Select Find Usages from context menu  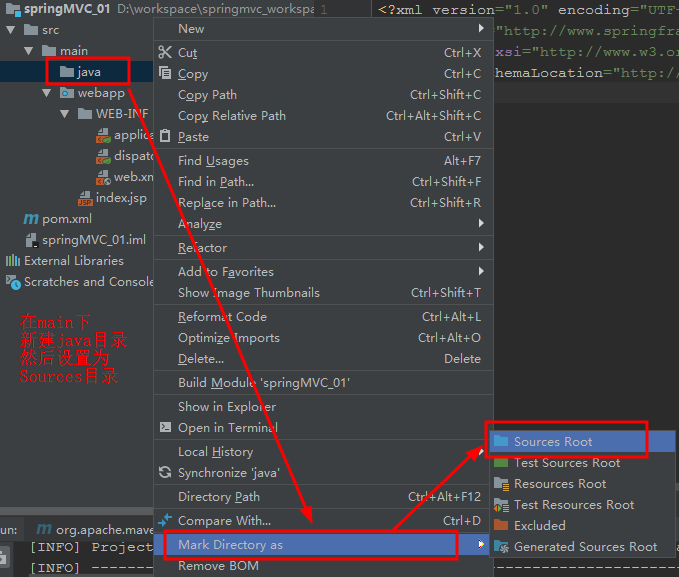pyautogui.click(x=213, y=161)
